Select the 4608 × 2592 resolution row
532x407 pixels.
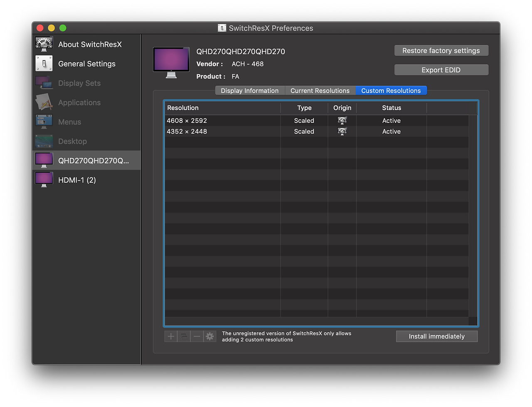click(x=317, y=120)
